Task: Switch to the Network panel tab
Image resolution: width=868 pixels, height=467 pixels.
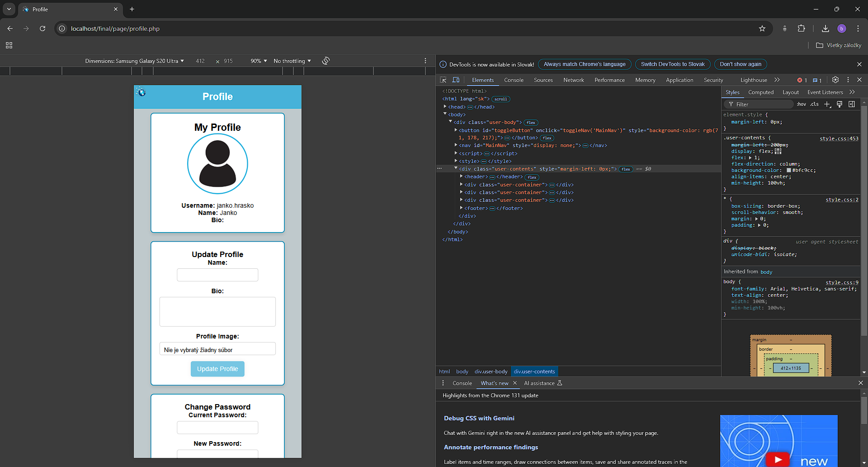Action: 574,80
